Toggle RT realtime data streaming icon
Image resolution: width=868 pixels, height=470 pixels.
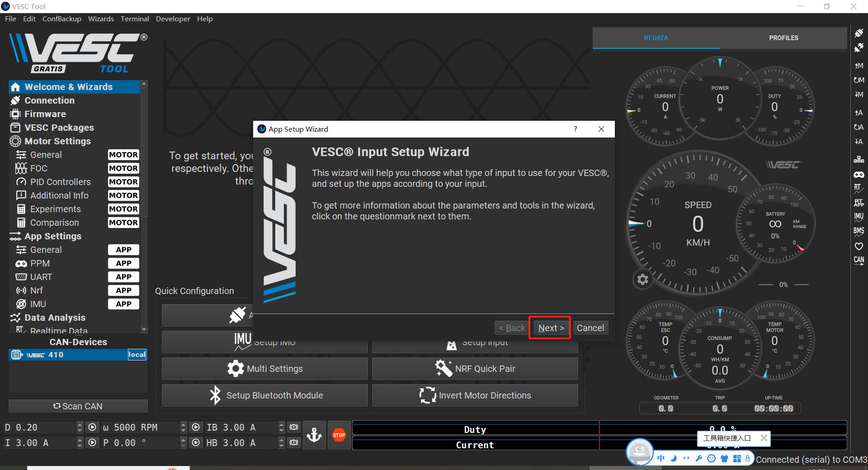tap(859, 188)
